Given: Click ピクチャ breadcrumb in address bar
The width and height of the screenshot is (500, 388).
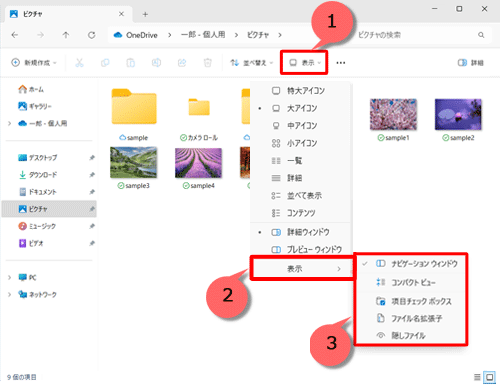Looking at the screenshot, I should 258,35.
